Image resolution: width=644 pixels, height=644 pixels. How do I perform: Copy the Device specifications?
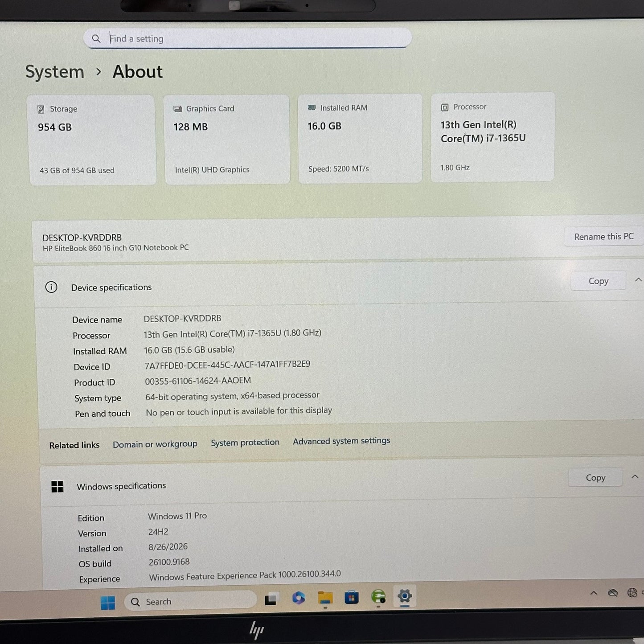(x=598, y=281)
